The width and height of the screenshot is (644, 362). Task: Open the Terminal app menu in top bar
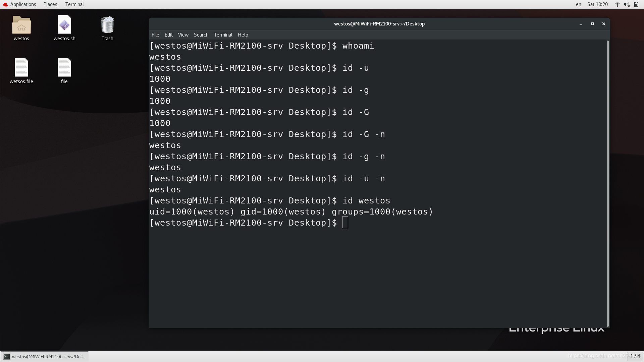74,4
